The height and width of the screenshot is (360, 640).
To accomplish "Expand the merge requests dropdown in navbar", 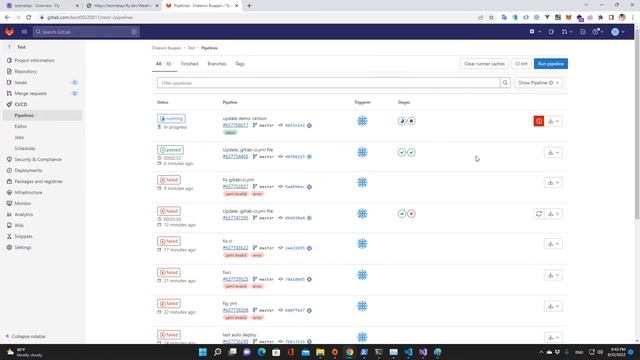I will point(567,31).
